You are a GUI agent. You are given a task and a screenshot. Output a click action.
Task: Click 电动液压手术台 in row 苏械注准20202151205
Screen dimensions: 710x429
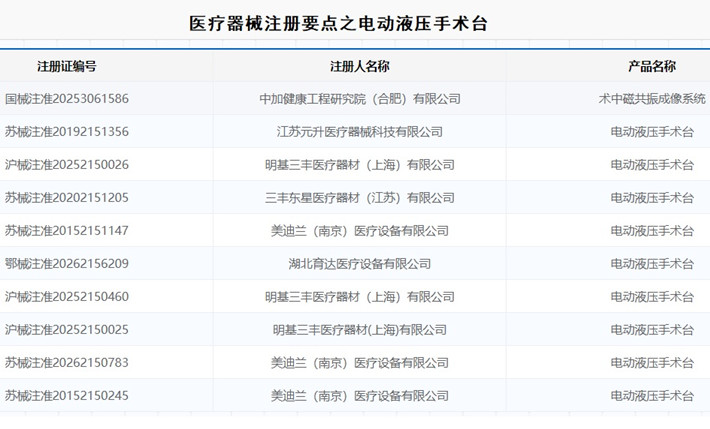[652, 198]
